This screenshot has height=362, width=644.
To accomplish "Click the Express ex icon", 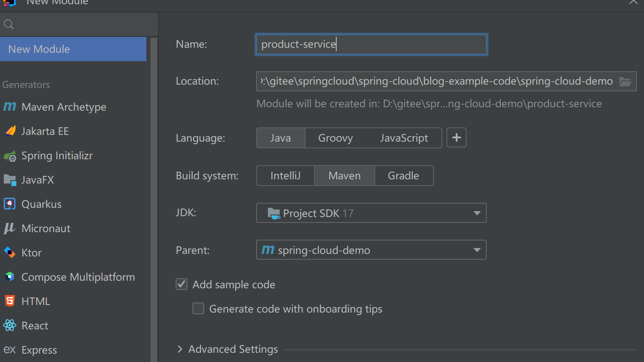I will pyautogui.click(x=10, y=349).
